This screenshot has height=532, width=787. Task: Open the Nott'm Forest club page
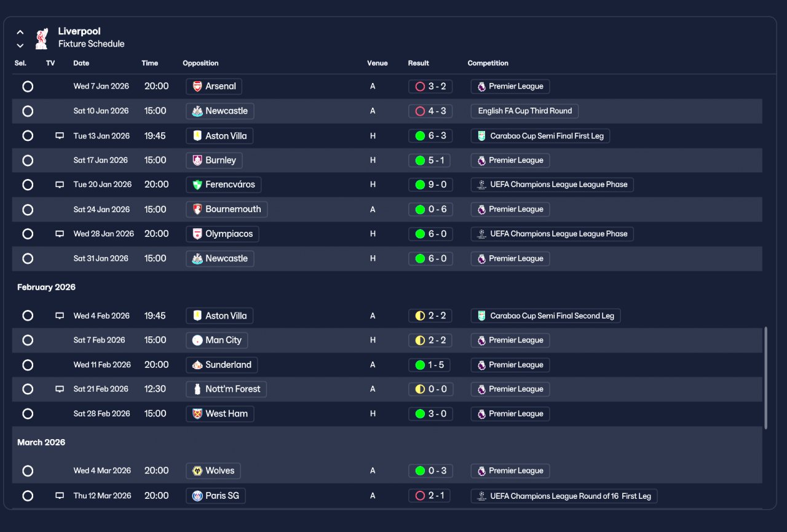[226, 389]
